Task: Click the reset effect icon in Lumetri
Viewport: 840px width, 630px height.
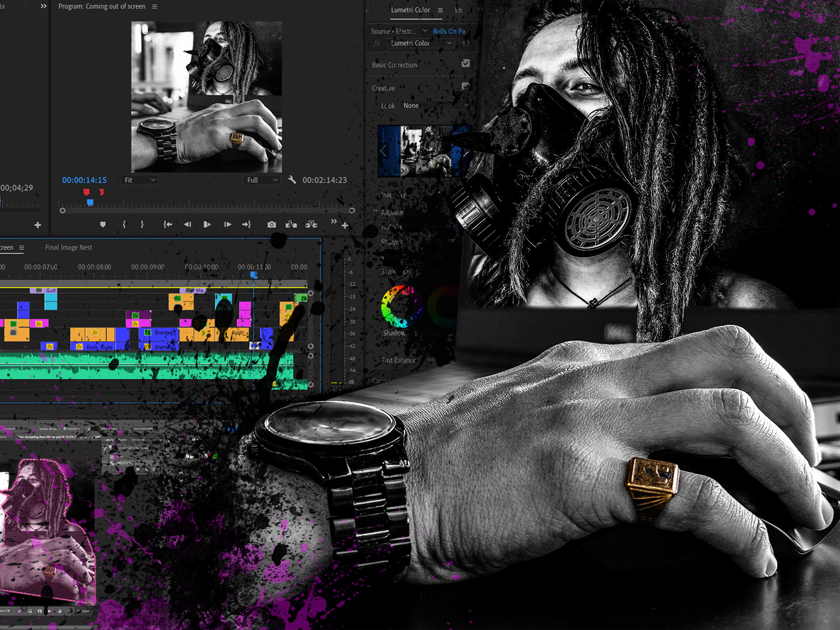Action: pos(465,43)
